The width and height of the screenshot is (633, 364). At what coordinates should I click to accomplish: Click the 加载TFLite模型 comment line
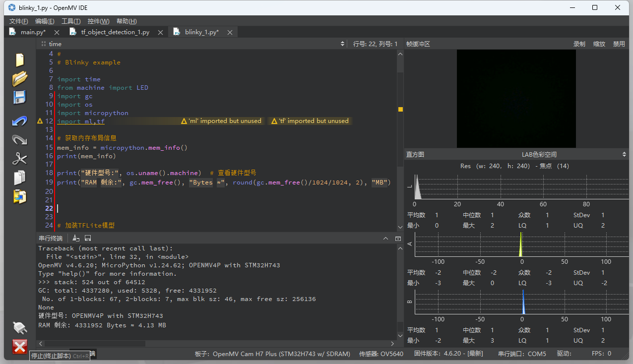pos(86,226)
